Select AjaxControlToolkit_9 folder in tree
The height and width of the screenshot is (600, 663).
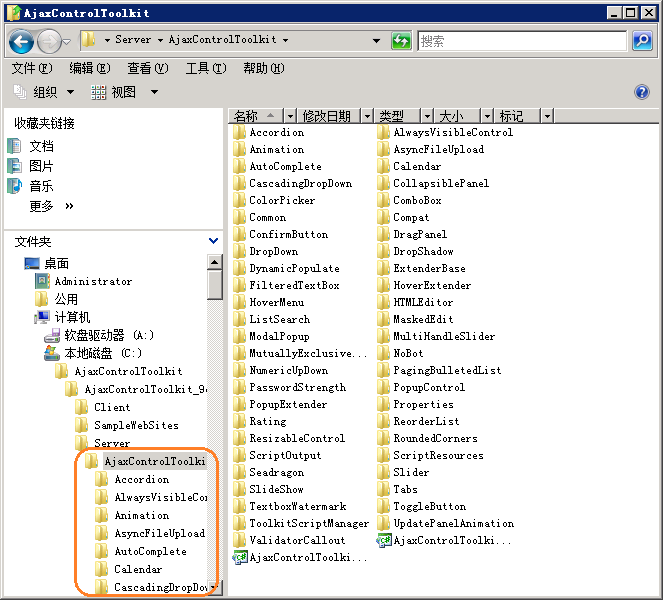[x=145, y=389]
